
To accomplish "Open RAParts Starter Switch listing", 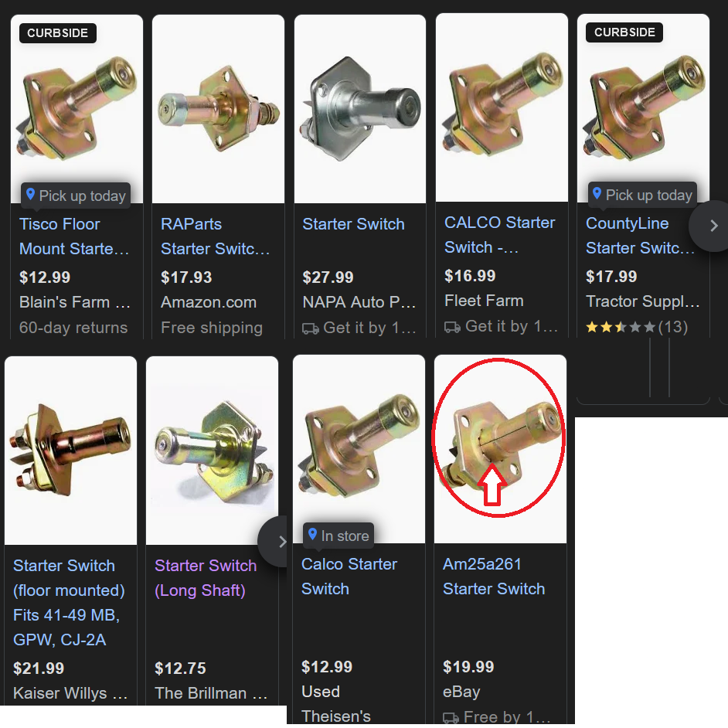I will [x=216, y=236].
